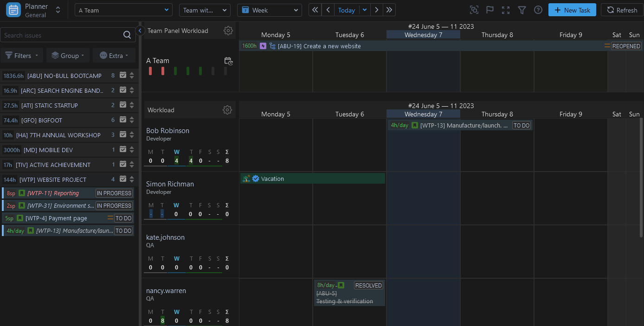The width and height of the screenshot is (644, 326).
Task: Open the Filters menu
Action: pyautogui.click(x=22, y=56)
